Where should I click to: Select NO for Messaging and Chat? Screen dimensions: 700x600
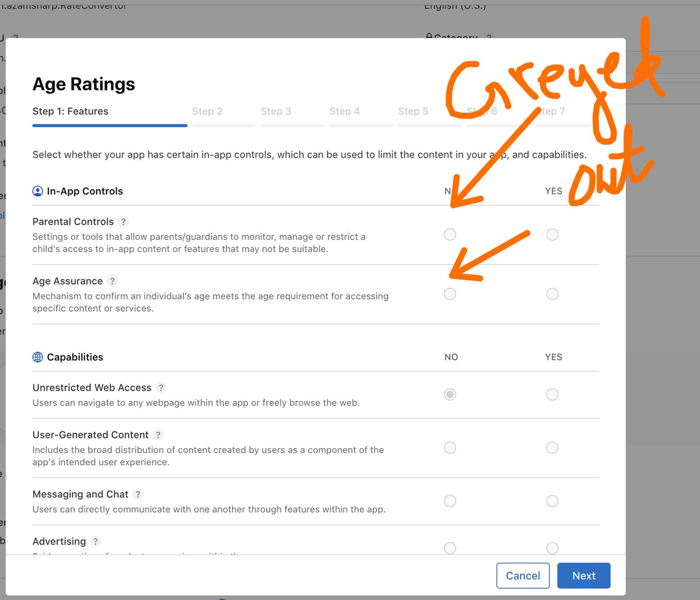point(450,501)
